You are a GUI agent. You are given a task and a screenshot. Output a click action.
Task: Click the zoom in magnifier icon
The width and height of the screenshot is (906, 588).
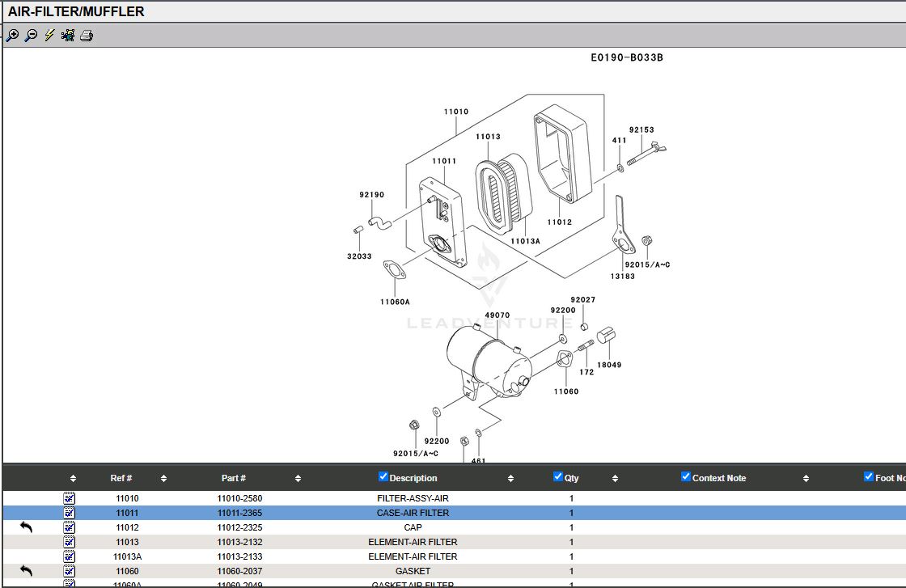coord(12,36)
